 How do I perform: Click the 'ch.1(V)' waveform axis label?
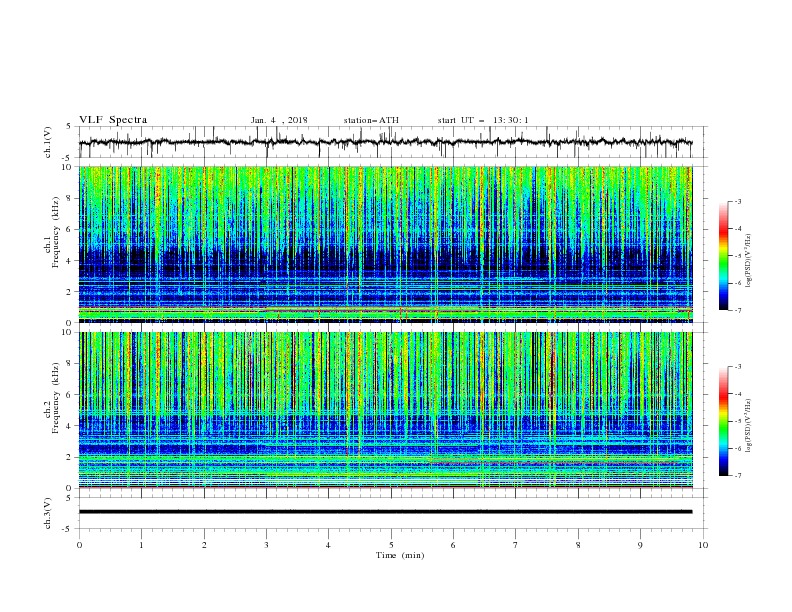tap(48, 142)
